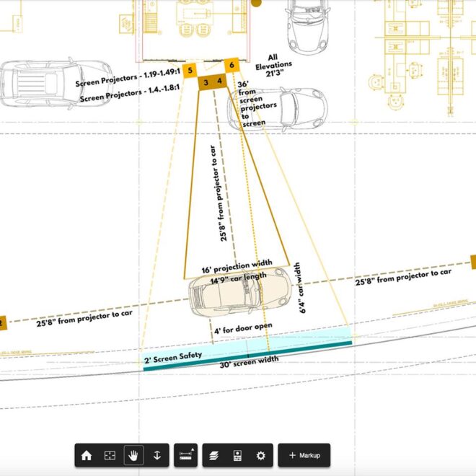This screenshot has width=476, height=476.
Task: Click the teal screen width bar
Action: click(x=247, y=356)
